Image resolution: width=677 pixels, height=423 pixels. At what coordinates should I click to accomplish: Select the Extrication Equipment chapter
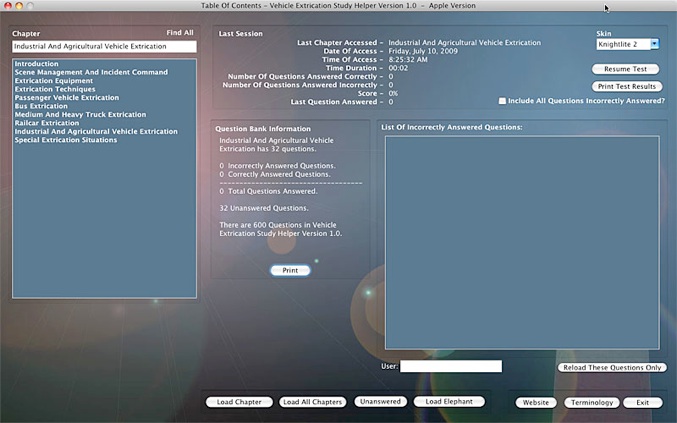pos(54,81)
